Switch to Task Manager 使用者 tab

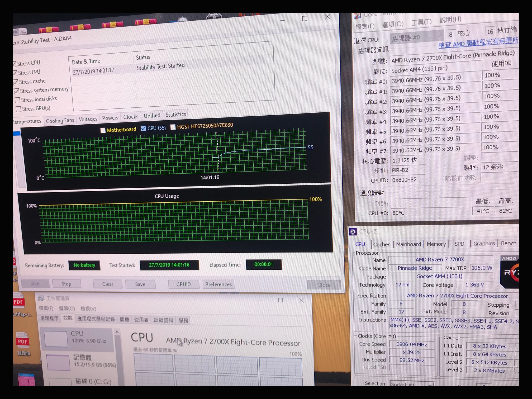[141, 320]
